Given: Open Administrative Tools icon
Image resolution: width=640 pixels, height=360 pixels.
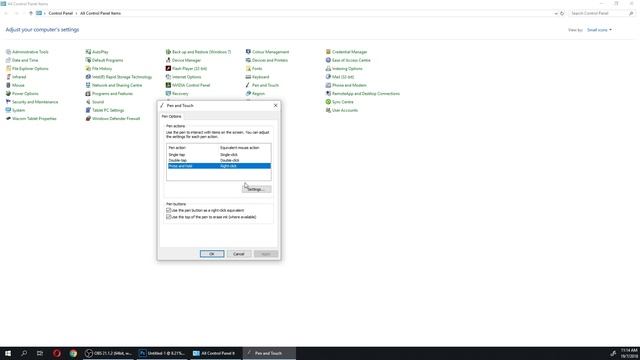Looking at the screenshot, I should (8, 52).
